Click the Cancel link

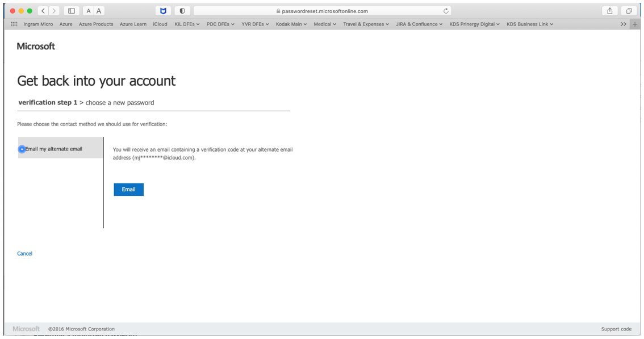coord(24,253)
